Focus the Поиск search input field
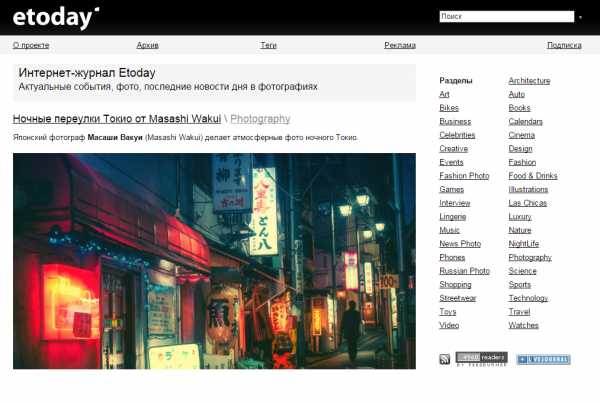 click(x=506, y=17)
